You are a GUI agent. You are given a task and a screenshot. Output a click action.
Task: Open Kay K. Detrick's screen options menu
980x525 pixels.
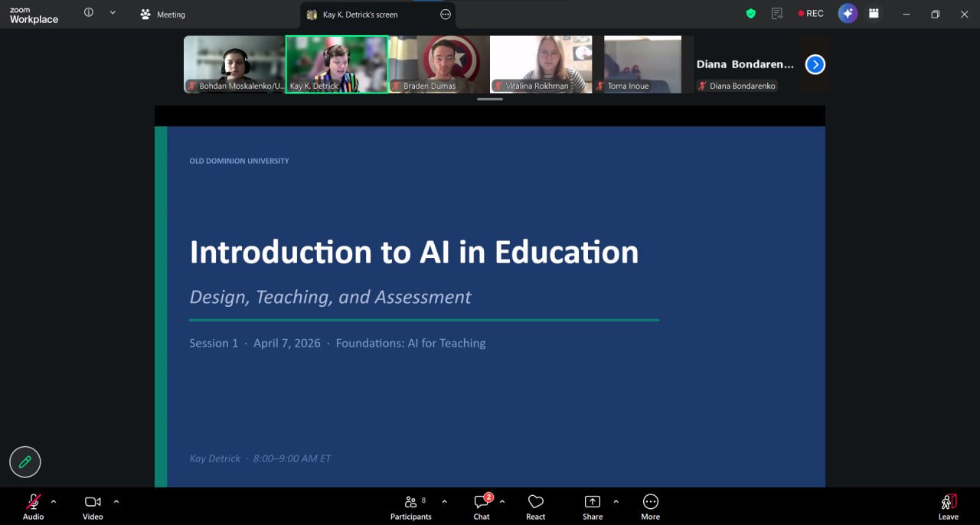(446, 15)
